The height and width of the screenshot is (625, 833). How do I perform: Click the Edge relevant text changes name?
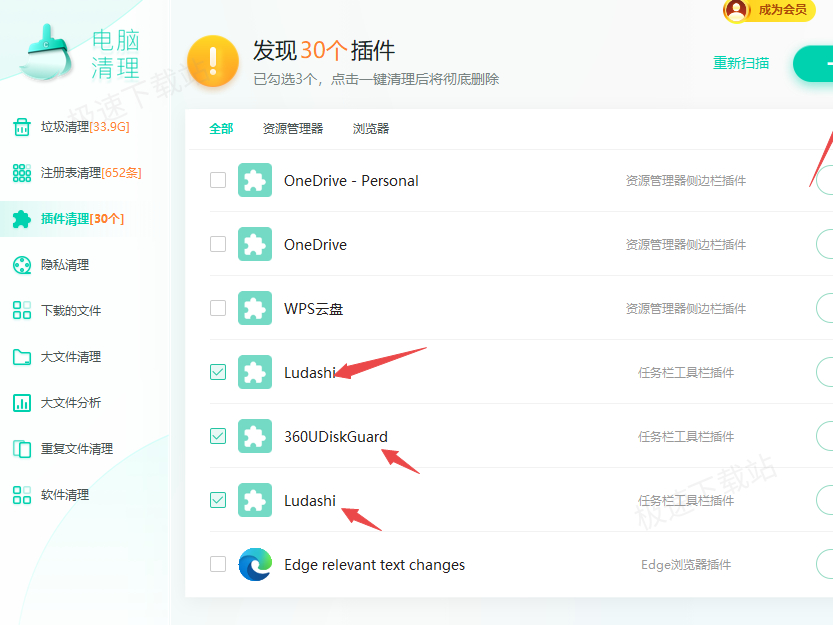pyautogui.click(x=375, y=564)
